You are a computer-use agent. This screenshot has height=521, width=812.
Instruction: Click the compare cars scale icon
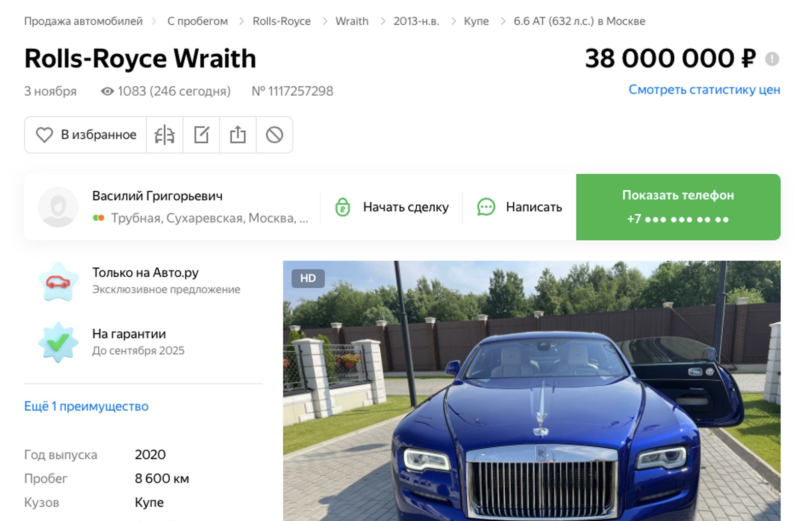point(165,135)
